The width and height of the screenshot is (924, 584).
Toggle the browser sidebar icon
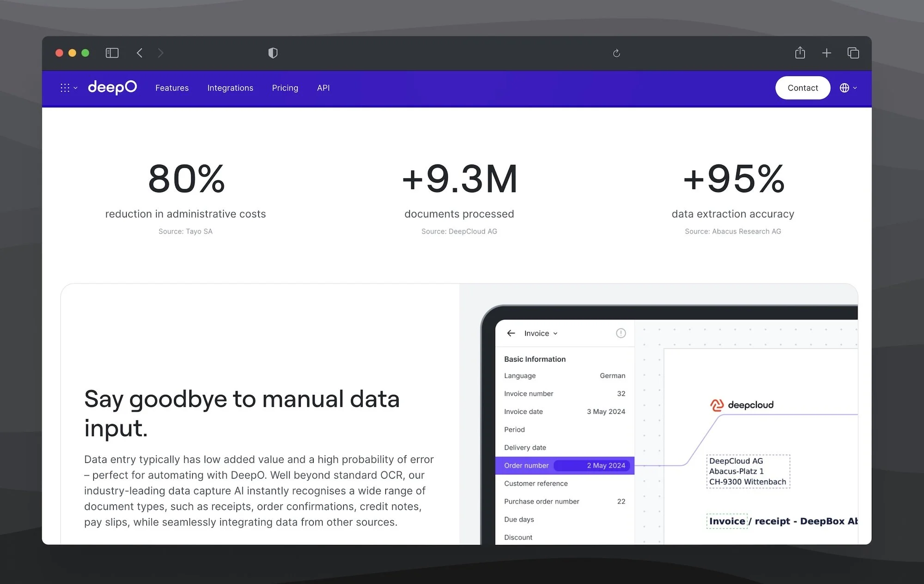pos(112,53)
